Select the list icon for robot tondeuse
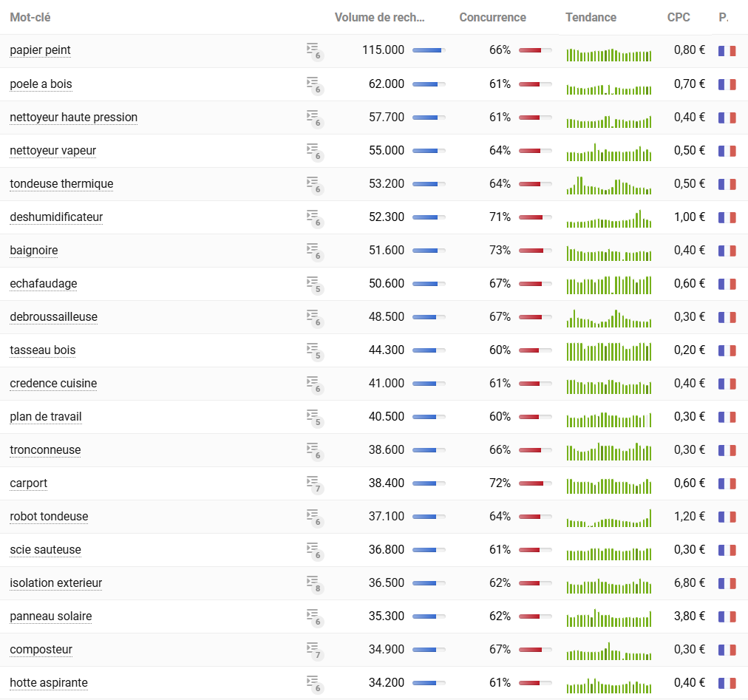Screen dimensions: 748x700 pyautogui.click(x=313, y=517)
